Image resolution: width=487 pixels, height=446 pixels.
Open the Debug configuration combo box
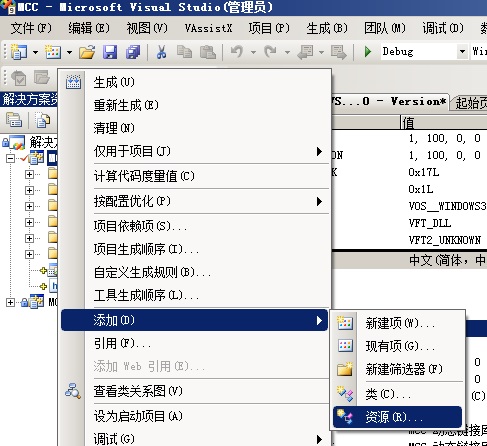click(424, 51)
